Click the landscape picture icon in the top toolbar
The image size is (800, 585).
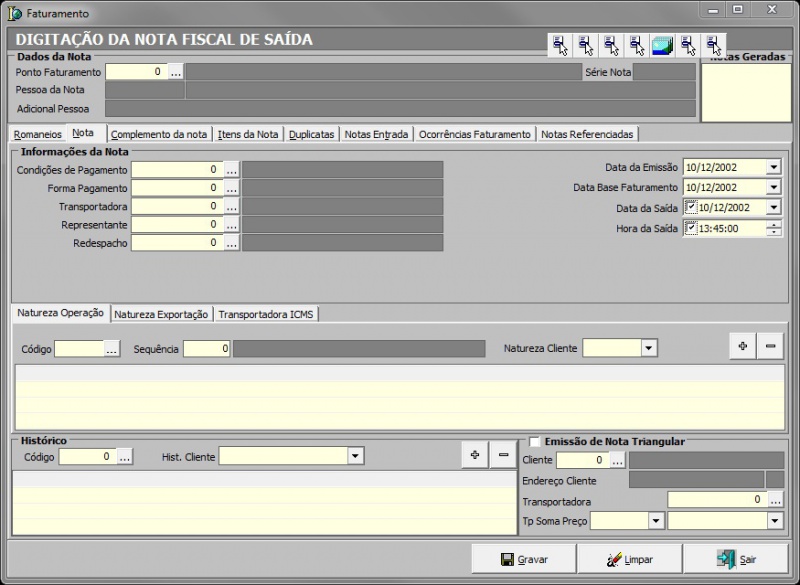point(662,45)
